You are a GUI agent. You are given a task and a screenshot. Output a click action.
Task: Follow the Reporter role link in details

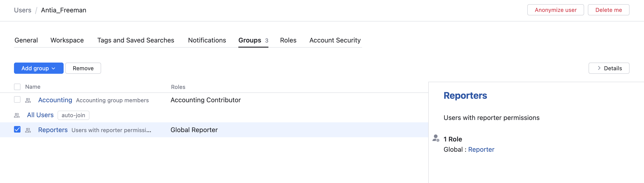481,149
